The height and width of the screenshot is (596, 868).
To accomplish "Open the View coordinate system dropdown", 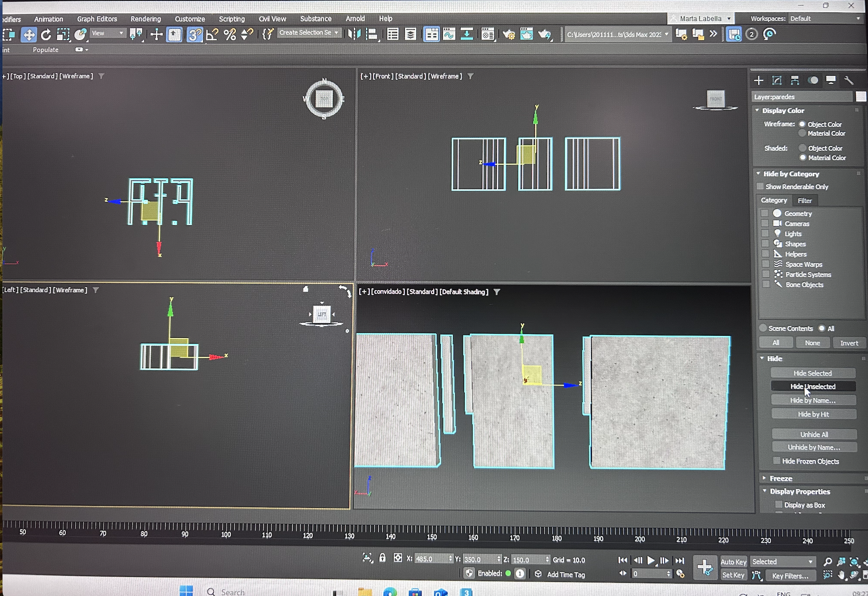I will click(x=108, y=33).
